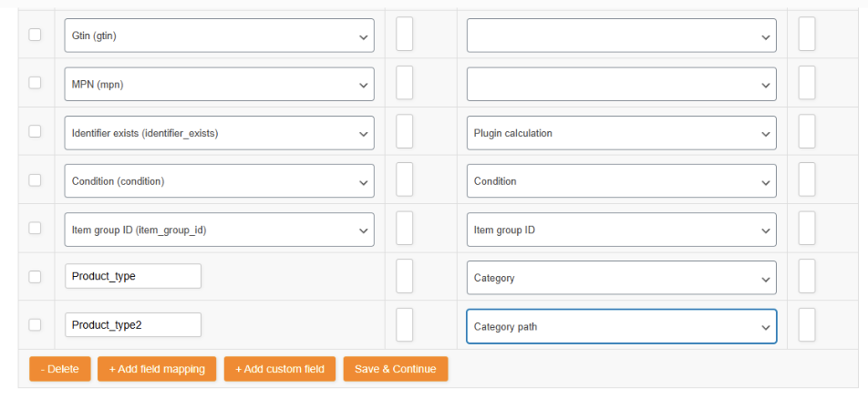Tick the checkbox for the Gtin row
Viewport: 868px width, 399px height.
point(35,35)
